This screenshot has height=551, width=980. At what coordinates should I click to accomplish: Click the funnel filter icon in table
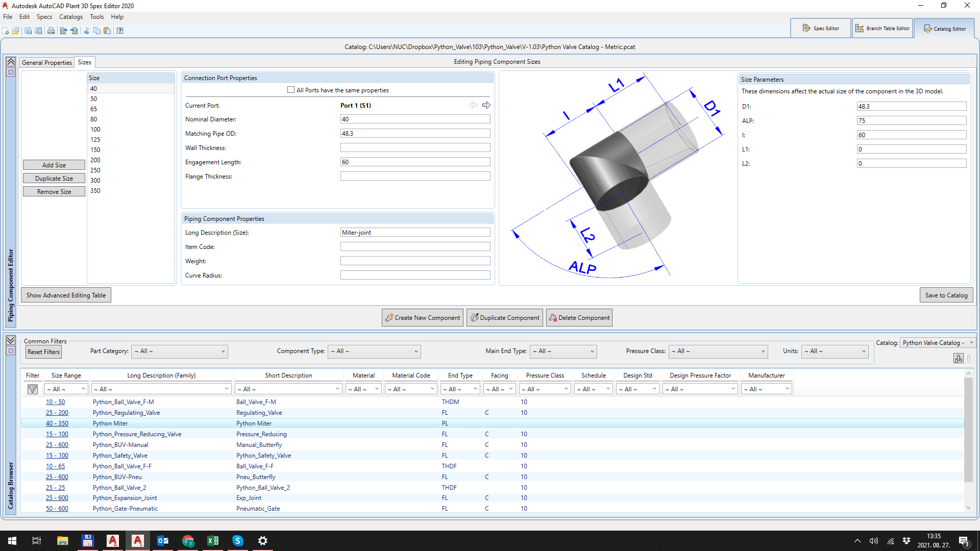coord(33,389)
